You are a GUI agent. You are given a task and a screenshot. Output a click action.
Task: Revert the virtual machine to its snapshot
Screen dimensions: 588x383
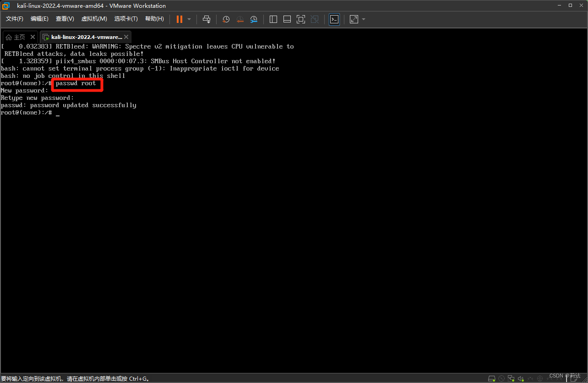coord(240,19)
